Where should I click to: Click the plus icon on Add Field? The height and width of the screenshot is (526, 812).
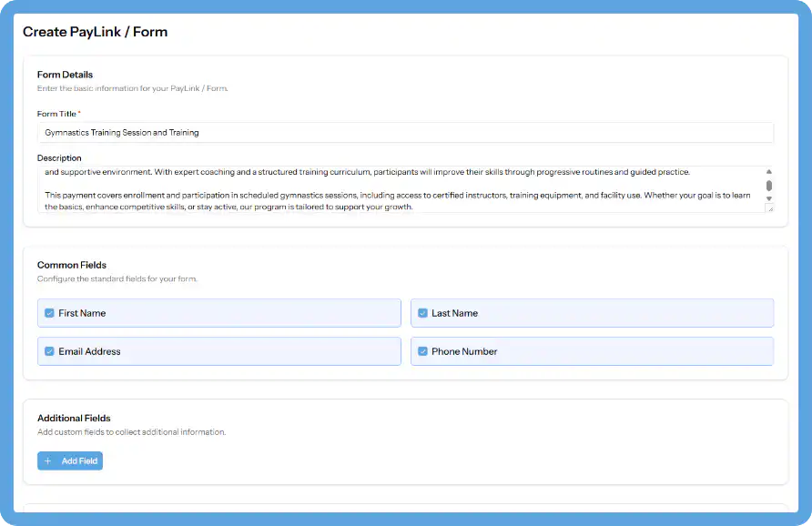click(47, 460)
